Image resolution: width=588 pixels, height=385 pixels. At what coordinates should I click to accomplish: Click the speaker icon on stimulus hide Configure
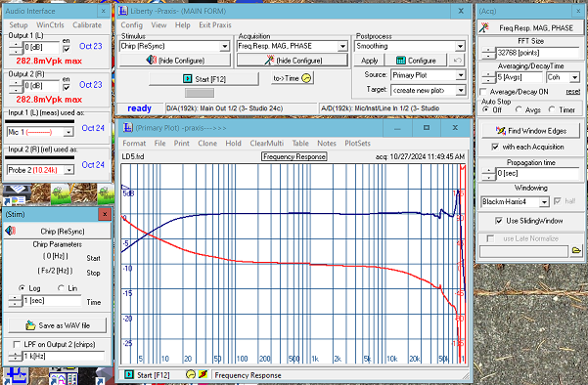[151, 60]
